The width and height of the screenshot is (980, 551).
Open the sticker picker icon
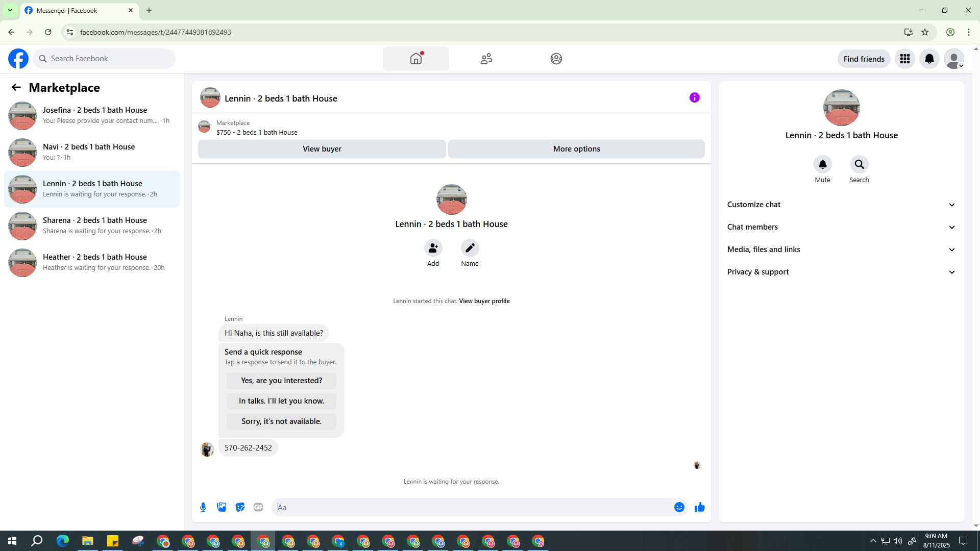pyautogui.click(x=240, y=507)
